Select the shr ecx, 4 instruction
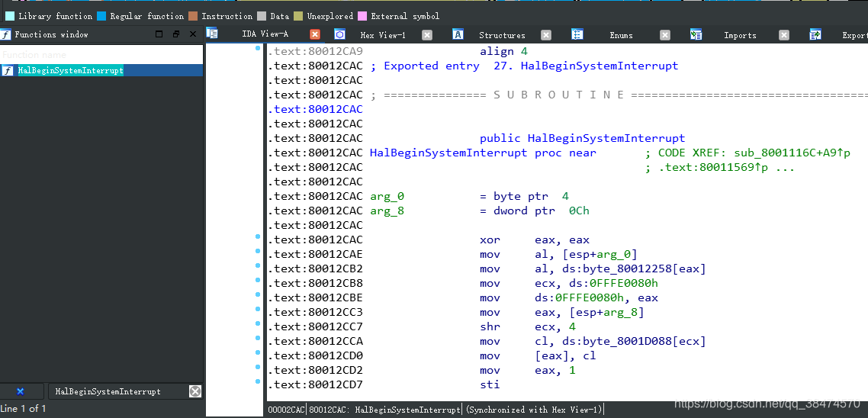Screen dimensions: 868x418 tap(528, 326)
